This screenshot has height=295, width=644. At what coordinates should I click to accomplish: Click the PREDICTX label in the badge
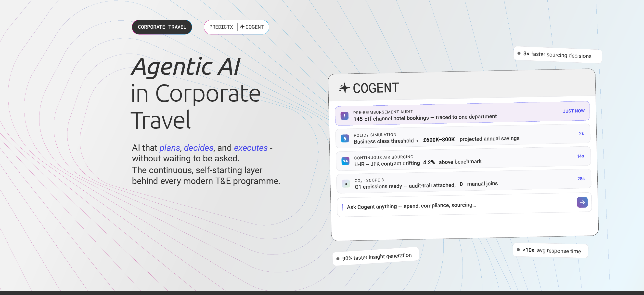221,27
